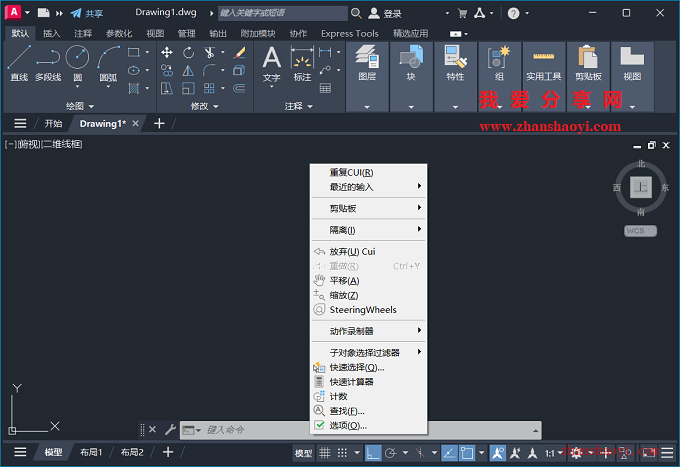The width and height of the screenshot is (680, 467).
Task: Open Clipboard (剪贴板) submenu in context menu
Action: (x=369, y=208)
